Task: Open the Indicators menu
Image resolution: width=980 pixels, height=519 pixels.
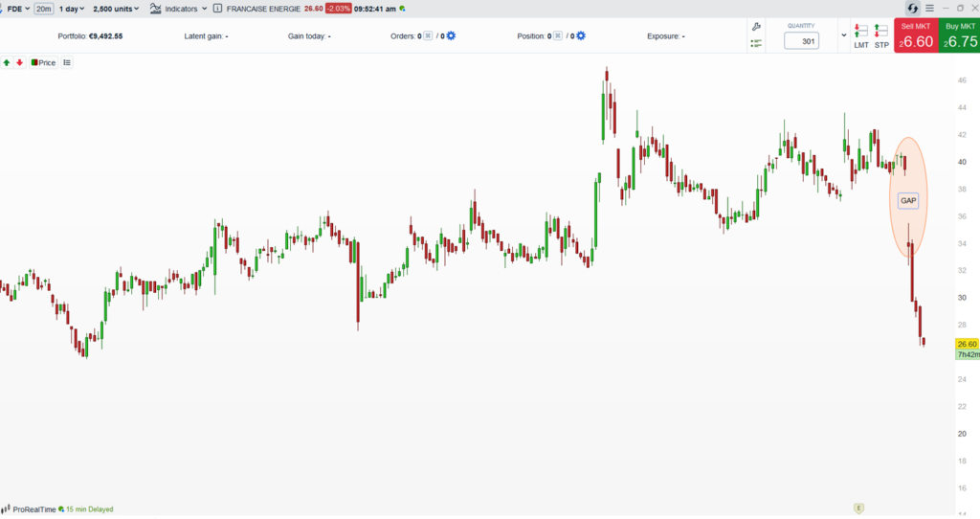Action: [x=178, y=9]
